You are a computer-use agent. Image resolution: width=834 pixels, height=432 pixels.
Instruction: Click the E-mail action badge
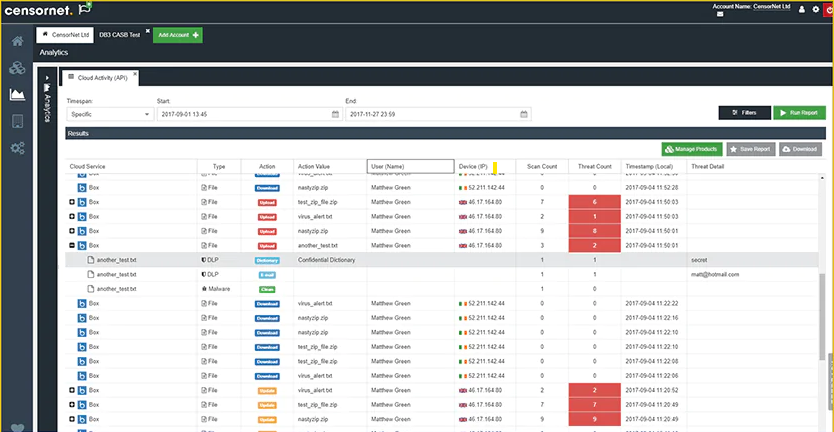pyautogui.click(x=267, y=275)
